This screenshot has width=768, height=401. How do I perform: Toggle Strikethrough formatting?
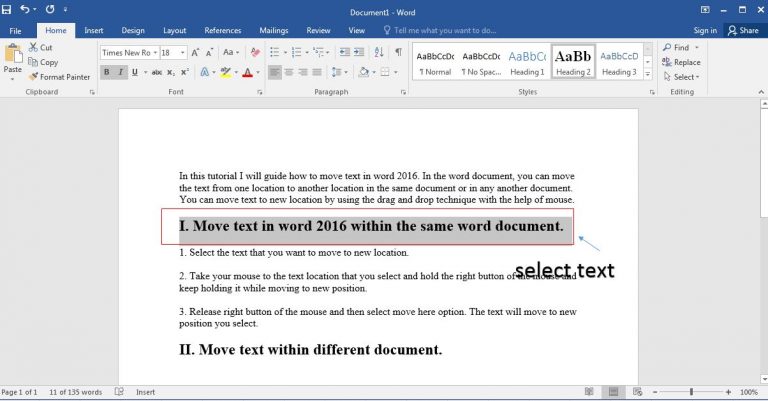(157, 72)
